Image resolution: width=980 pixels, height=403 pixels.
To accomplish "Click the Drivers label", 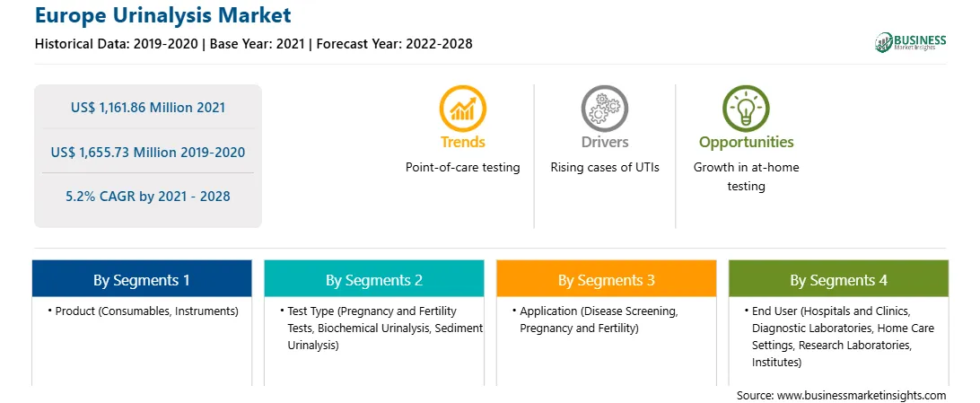I will 604,142.
